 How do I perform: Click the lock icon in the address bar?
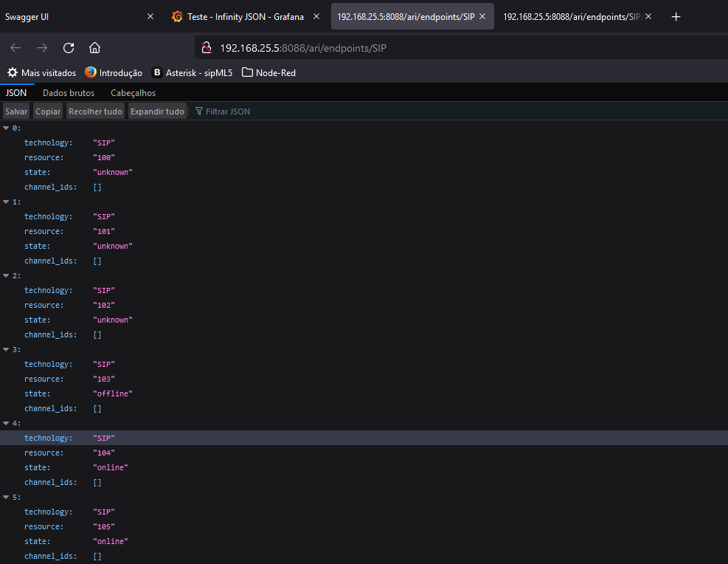coord(206,47)
